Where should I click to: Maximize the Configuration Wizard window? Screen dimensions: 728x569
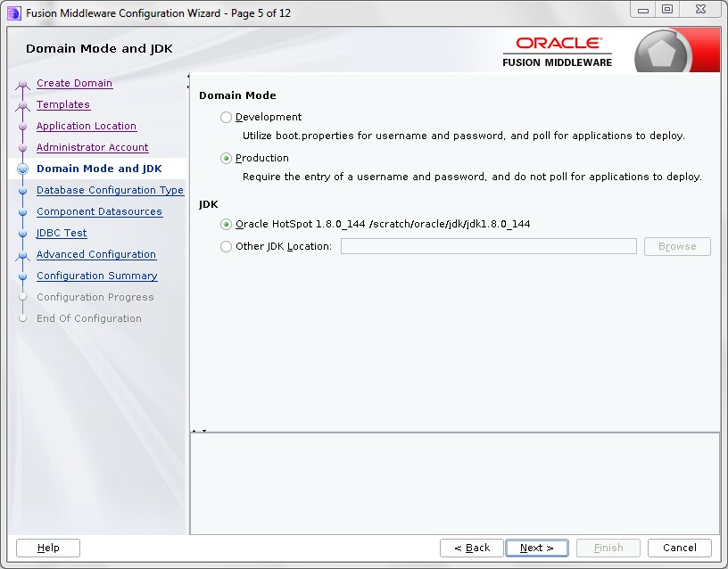[x=667, y=9]
